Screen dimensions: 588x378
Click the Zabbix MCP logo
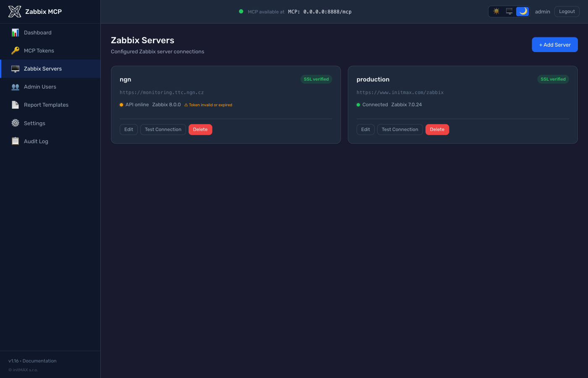(14, 11)
